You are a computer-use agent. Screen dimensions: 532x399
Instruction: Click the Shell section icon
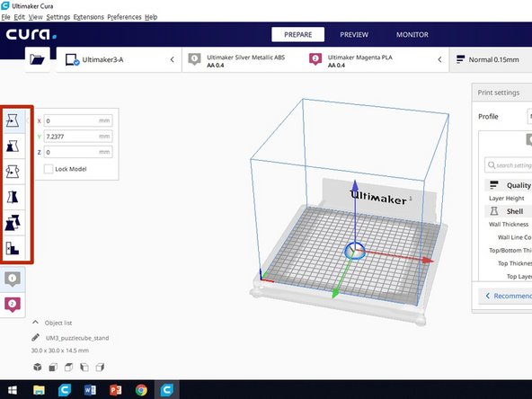point(494,211)
